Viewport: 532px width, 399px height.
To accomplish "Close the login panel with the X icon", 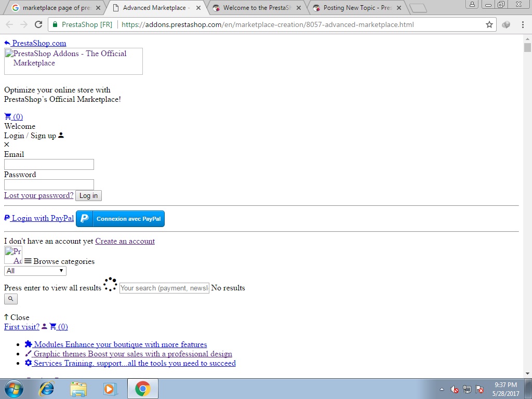I will tap(6, 144).
